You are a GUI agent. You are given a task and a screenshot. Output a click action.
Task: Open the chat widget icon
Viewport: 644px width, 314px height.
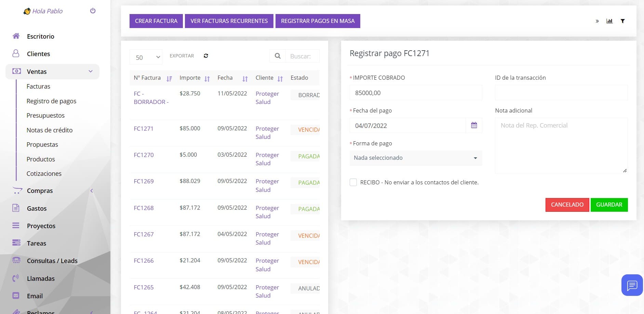pos(632,285)
